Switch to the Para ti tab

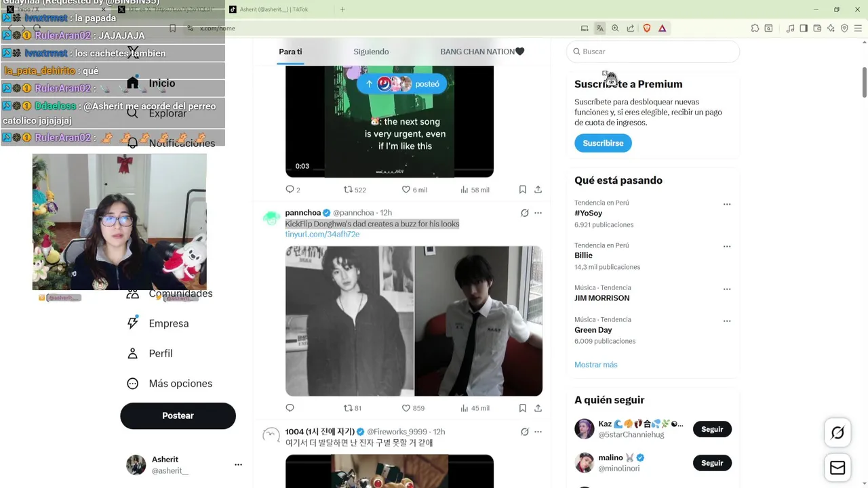pyautogui.click(x=290, y=52)
